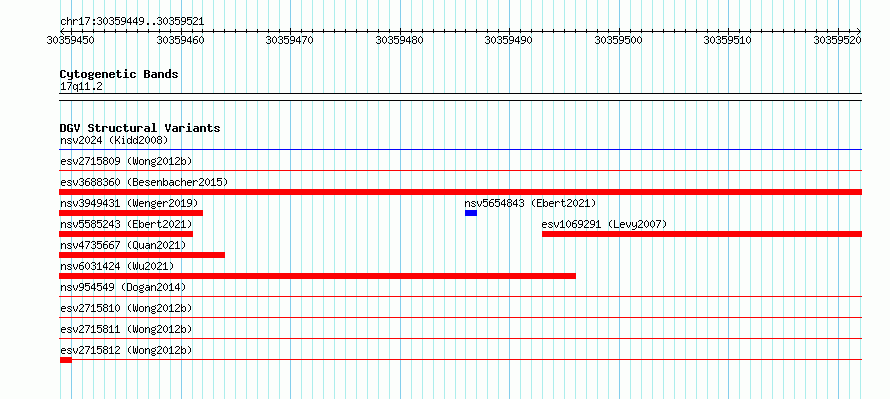This screenshot has height=399, width=890.
Task: Select the 17q11.2 cytogenetic band label
Action: point(81,87)
